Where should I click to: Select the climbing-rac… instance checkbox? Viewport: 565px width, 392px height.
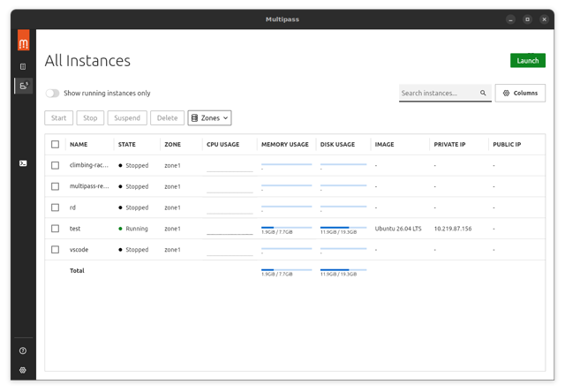click(55, 165)
